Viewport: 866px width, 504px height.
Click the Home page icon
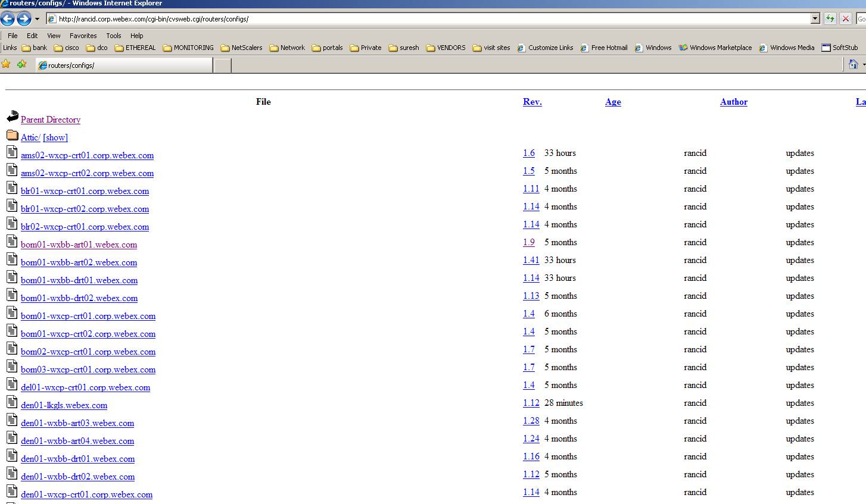(853, 64)
